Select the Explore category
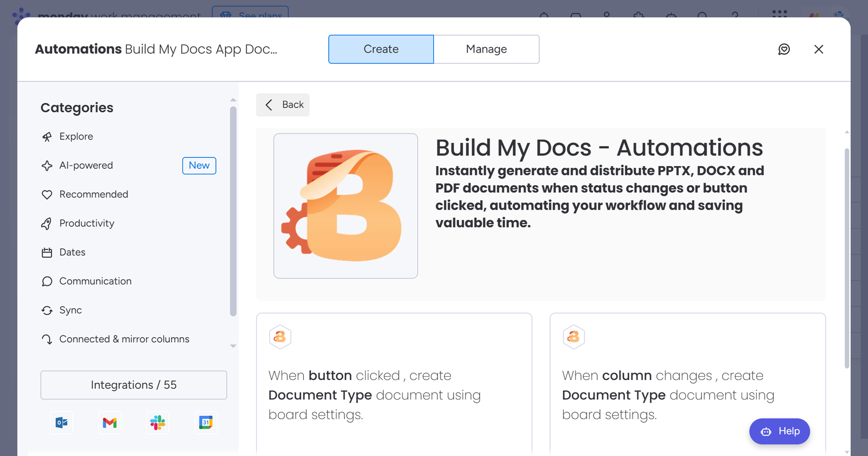 76,137
